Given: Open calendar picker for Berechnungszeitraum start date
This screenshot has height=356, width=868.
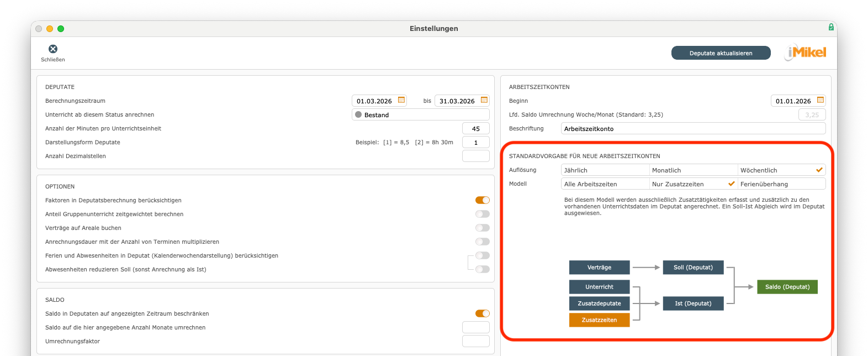Looking at the screenshot, I should (x=401, y=101).
